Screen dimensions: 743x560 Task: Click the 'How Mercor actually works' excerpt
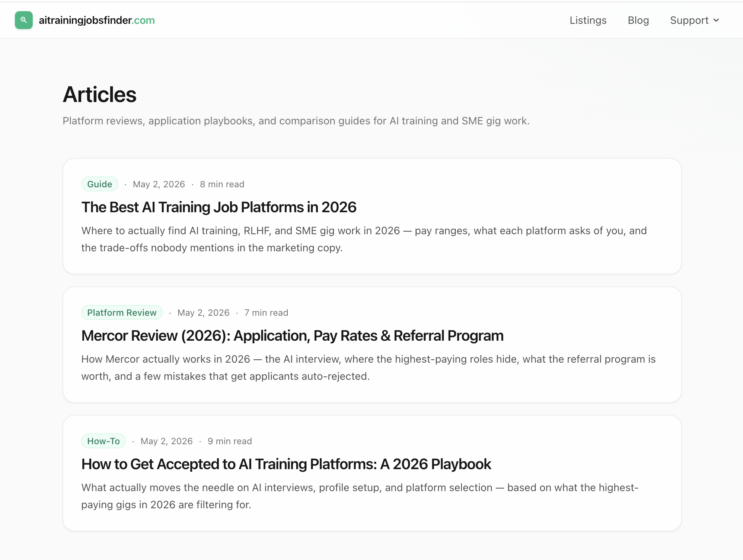tap(369, 367)
